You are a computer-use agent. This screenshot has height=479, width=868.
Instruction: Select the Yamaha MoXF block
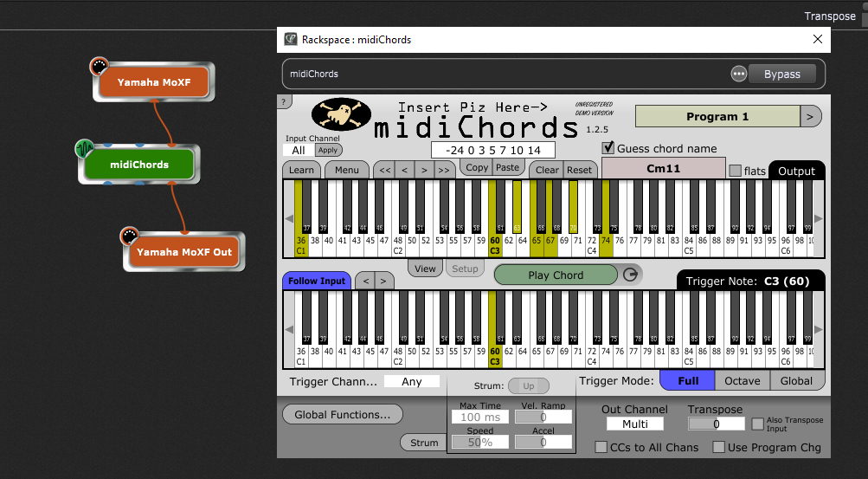pyautogui.click(x=154, y=82)
